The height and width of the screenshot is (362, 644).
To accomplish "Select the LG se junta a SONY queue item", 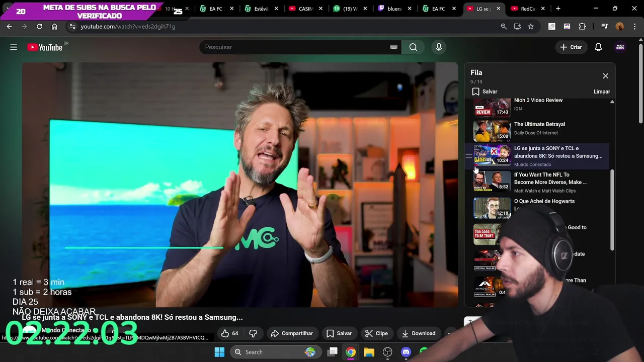I will pyautogui.click(x=538, y=156).
